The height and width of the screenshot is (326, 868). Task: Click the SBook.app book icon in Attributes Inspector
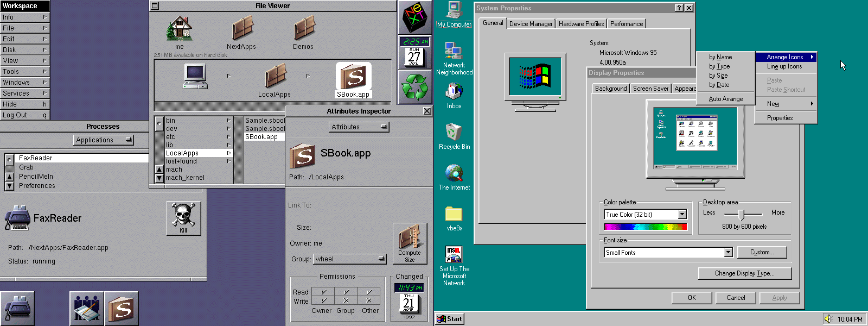[302, 156]
